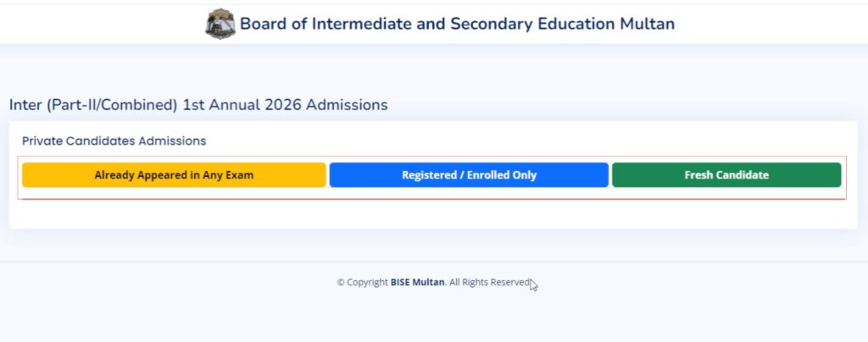
Task: Click the word Copyright in the footer
Action: coord(368,282)
